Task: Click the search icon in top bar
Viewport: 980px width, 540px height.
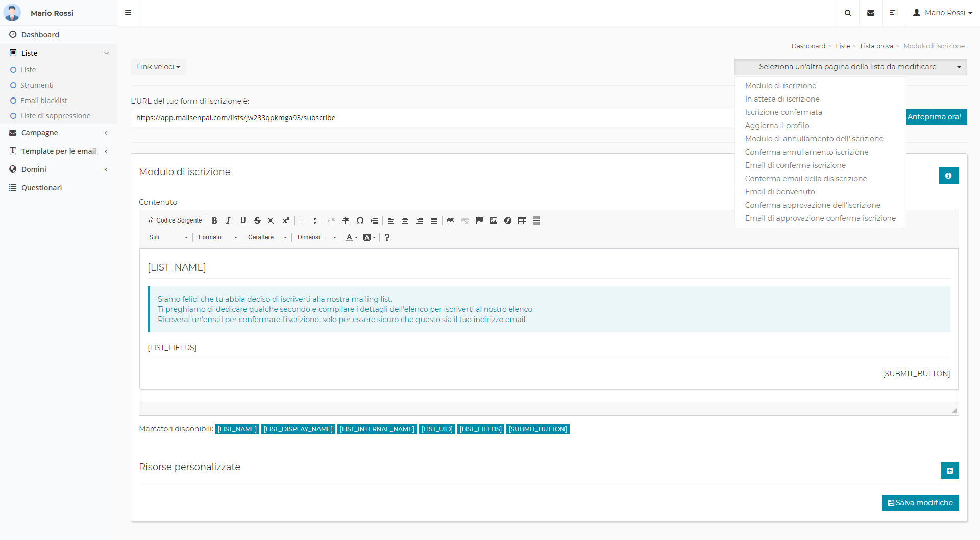Action: (848, 13)
